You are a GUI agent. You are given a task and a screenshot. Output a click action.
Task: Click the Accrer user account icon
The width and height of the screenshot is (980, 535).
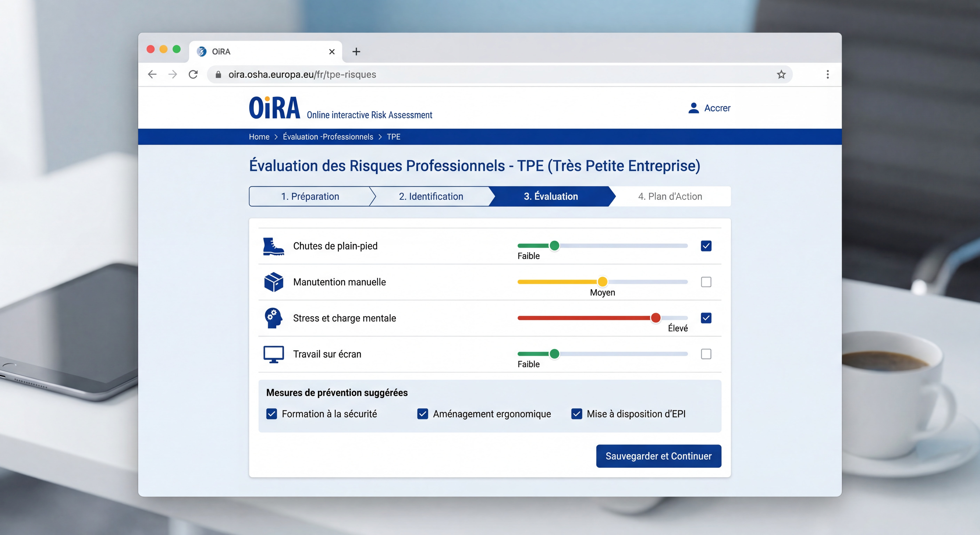click(694, 108)
